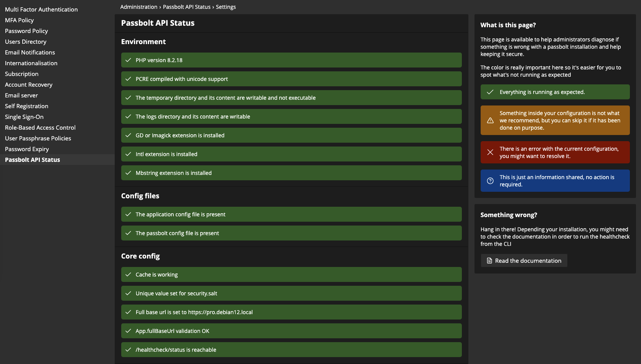
Task: Select Self Registration in sidebar
Action: 26,106
